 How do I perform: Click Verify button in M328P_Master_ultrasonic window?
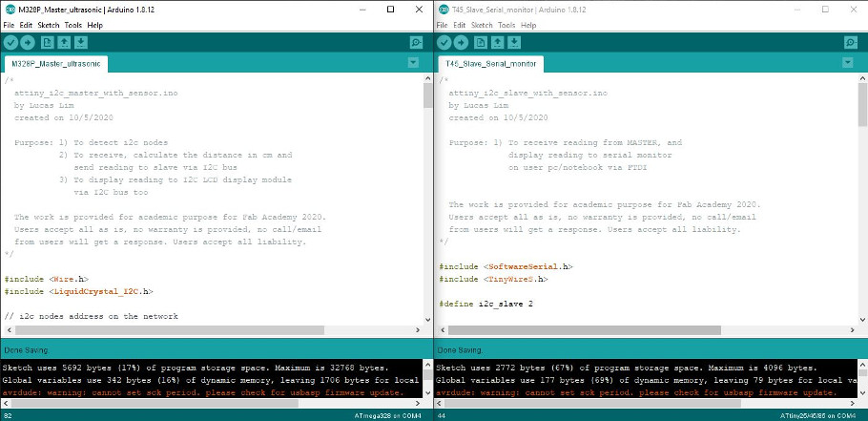[x=10, y=43]
